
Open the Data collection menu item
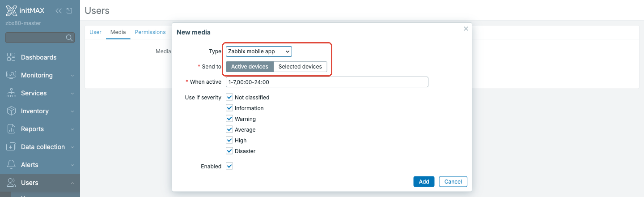click(40, 147)
